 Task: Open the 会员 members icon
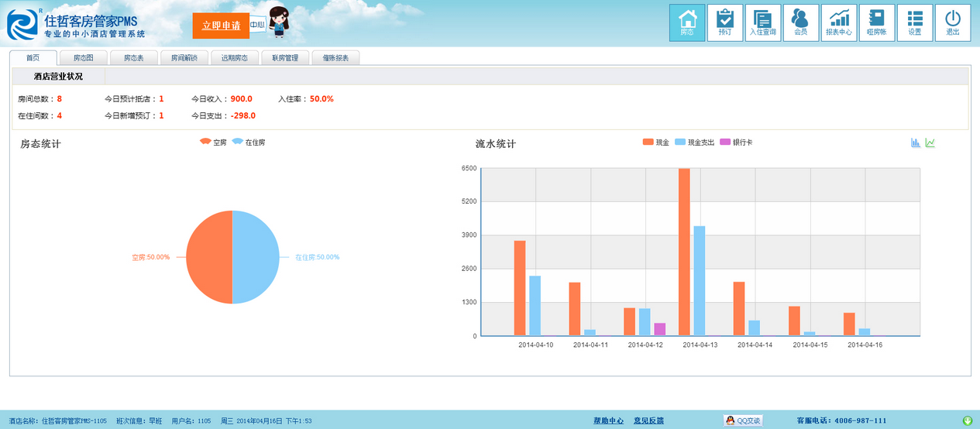point(801,22)
